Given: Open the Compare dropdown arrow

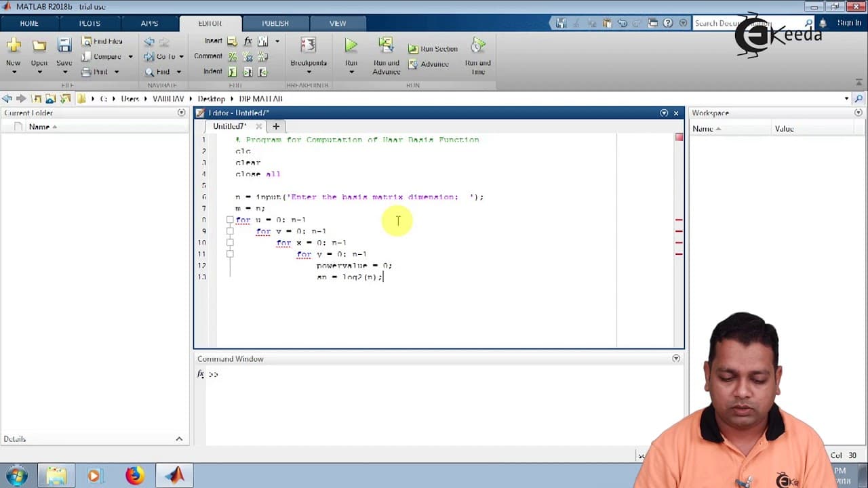Looking at the screenshot, I should tap(130, 57).
